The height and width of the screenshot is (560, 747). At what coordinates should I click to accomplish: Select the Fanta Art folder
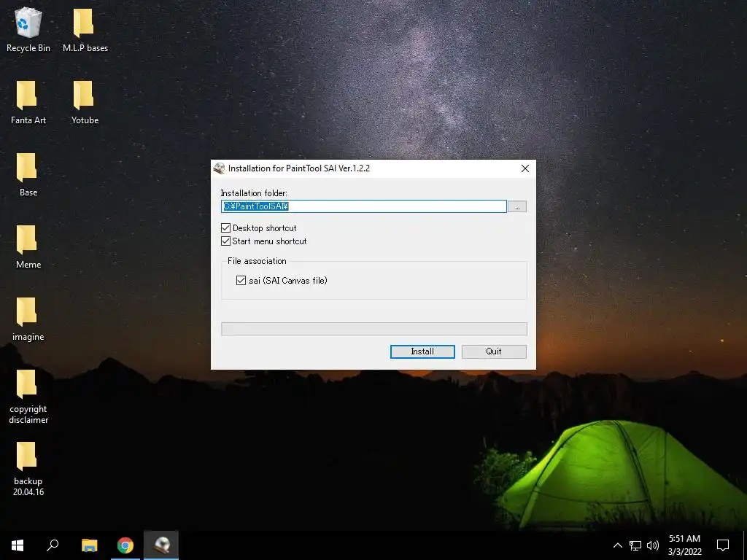click(x=28, y=102)
